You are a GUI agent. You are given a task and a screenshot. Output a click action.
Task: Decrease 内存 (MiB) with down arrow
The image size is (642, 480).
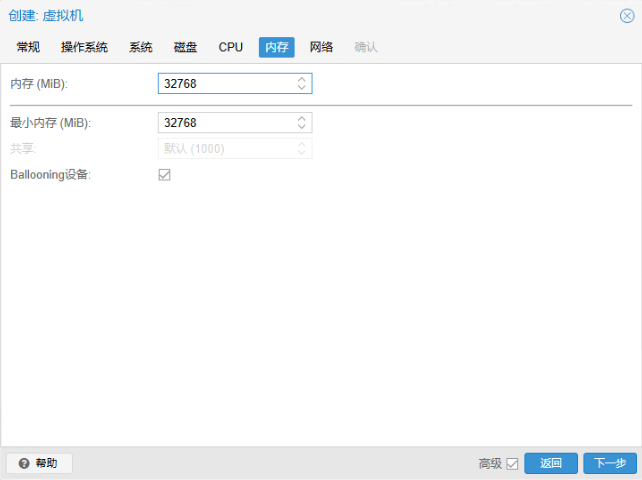[302, 87]
